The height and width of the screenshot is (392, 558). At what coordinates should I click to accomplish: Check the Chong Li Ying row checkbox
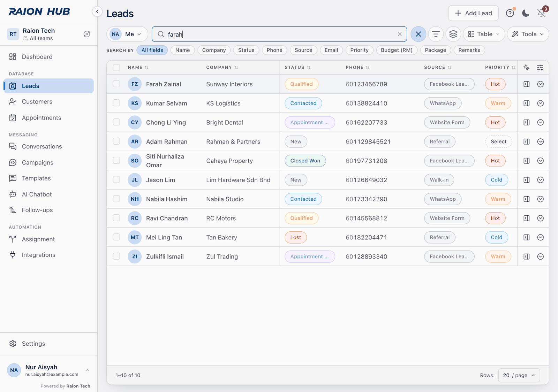116,122
